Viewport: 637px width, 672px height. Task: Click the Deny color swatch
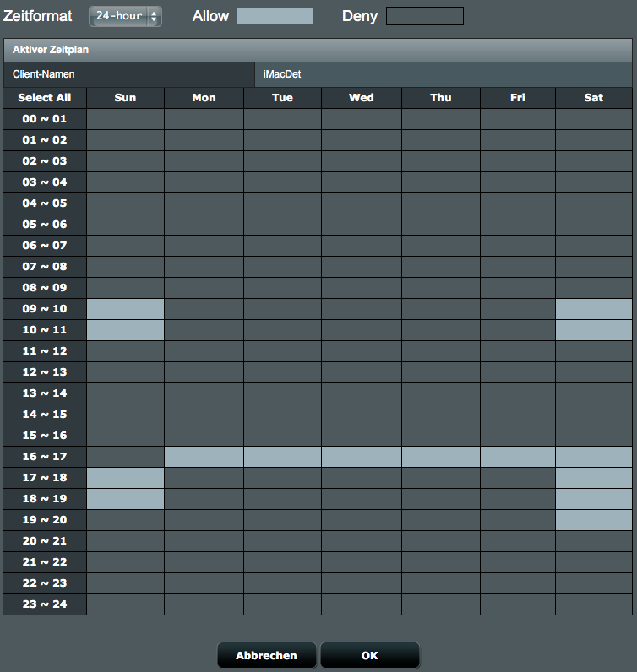click(x=424, y=16)
